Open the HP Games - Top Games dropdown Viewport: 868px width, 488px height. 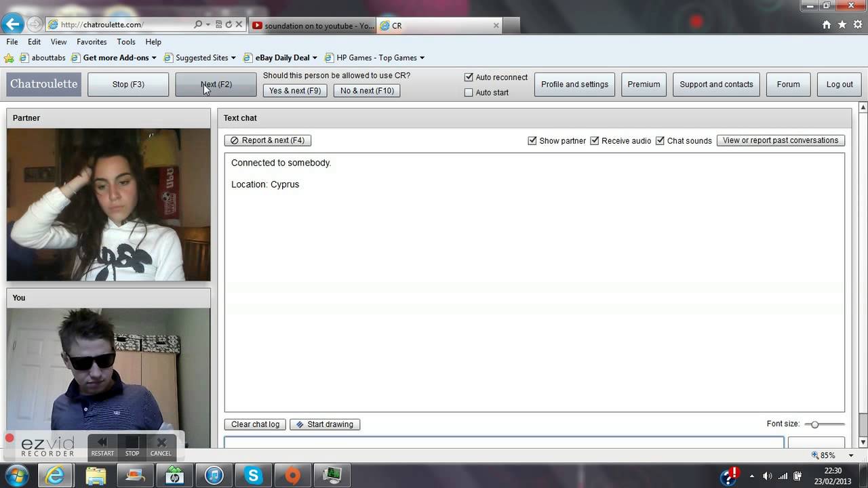point(422,58)
